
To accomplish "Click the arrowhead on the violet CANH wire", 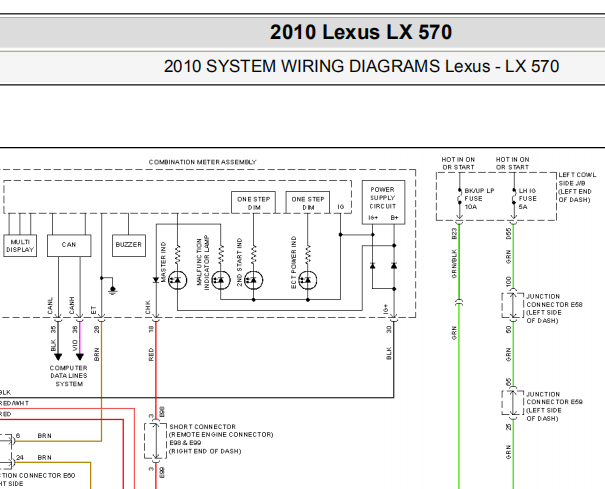I will pyautogui.click(x=79, y=357).
